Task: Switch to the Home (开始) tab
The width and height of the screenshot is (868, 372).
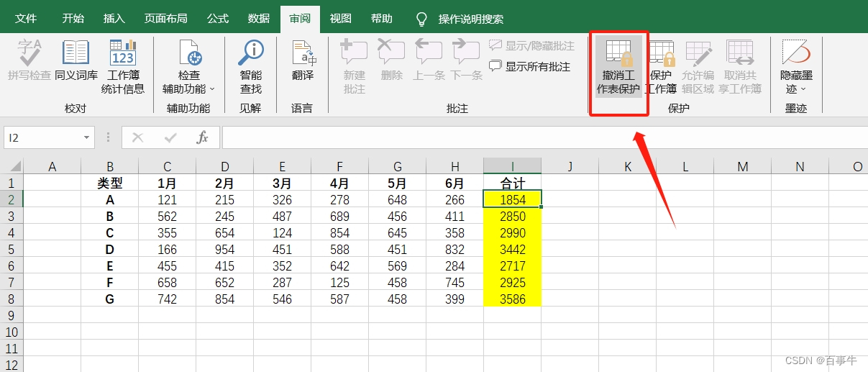Action: coord(73,19)
